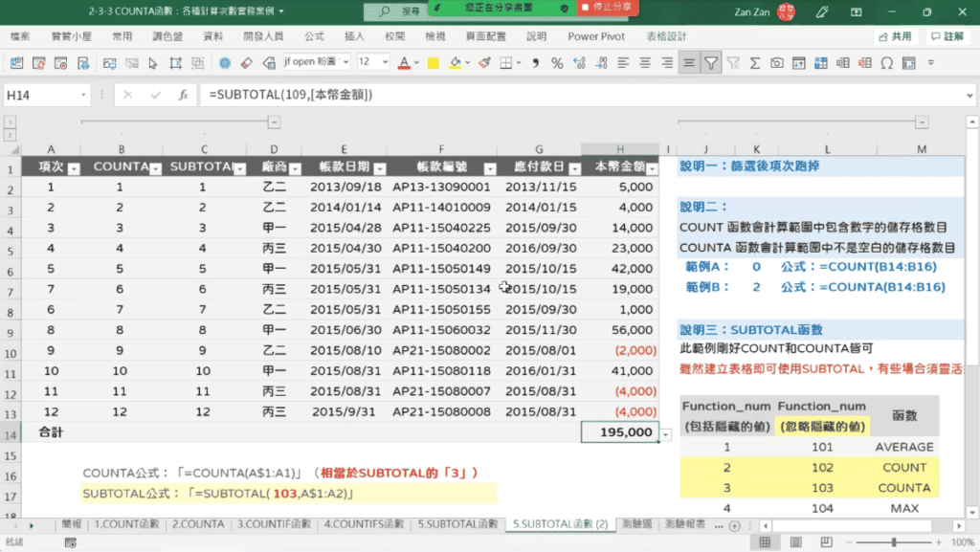Click the zoom out minus button
This screenshot has width=980, height=552.
pos(849,542)
